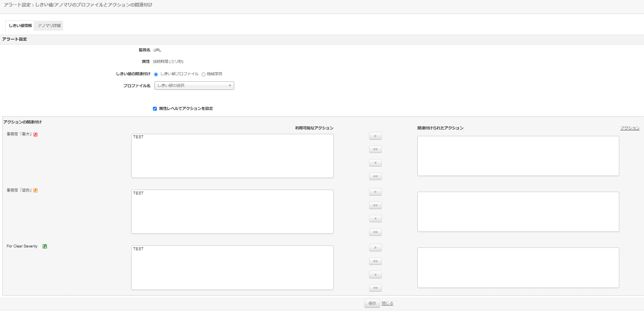Move selected action left for Clear Severity
Screen dimensions: 644x312
375,275
